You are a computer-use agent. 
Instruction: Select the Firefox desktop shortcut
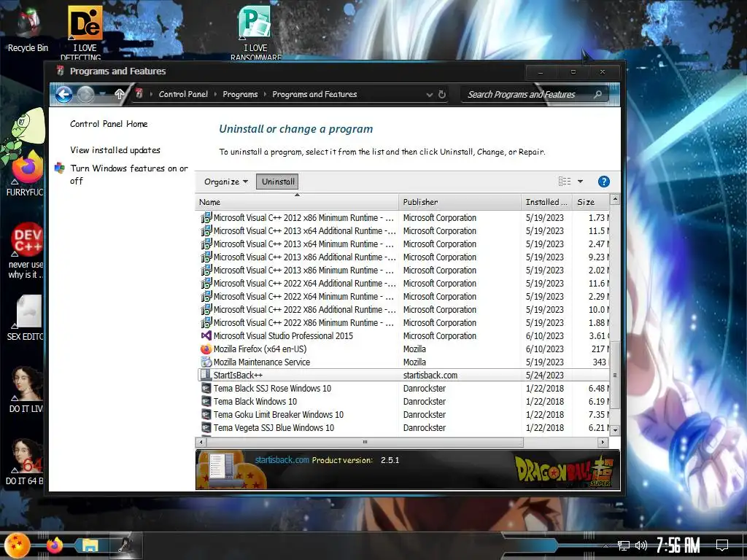click(x=25, y=172)
